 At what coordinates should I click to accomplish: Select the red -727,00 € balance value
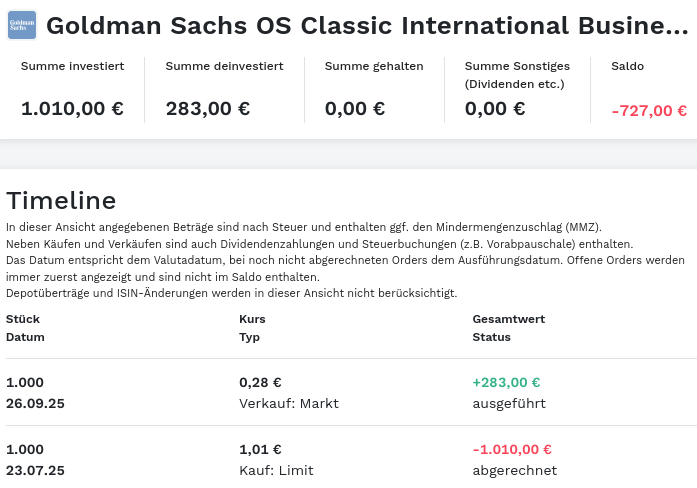point(649,111)
